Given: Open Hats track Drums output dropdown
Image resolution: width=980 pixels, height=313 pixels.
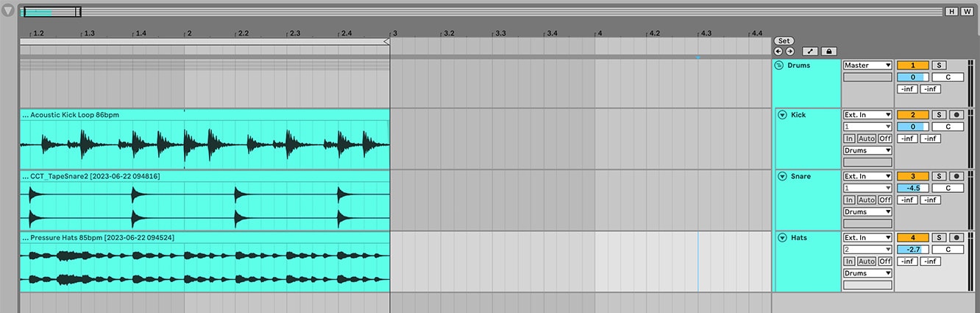Looking at the screenshot, I should click(x=868, y=272).
